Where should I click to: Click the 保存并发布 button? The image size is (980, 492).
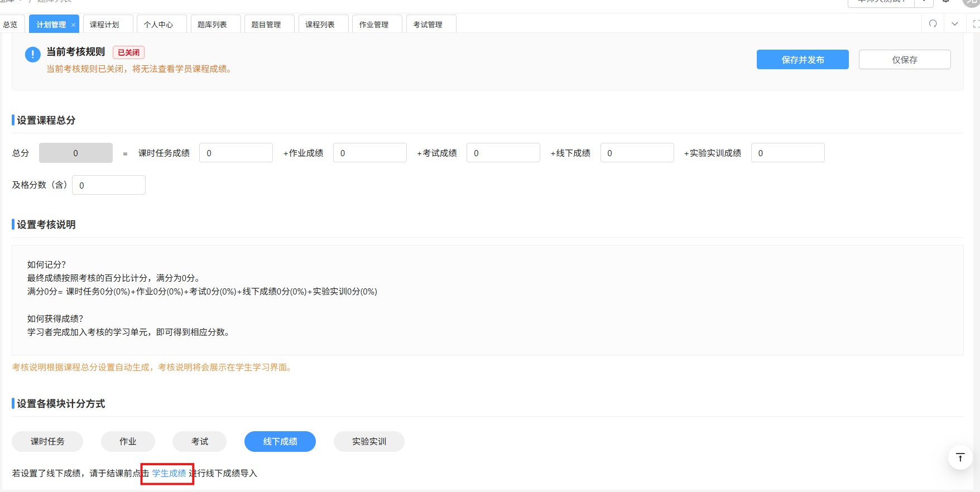[802, 60]
